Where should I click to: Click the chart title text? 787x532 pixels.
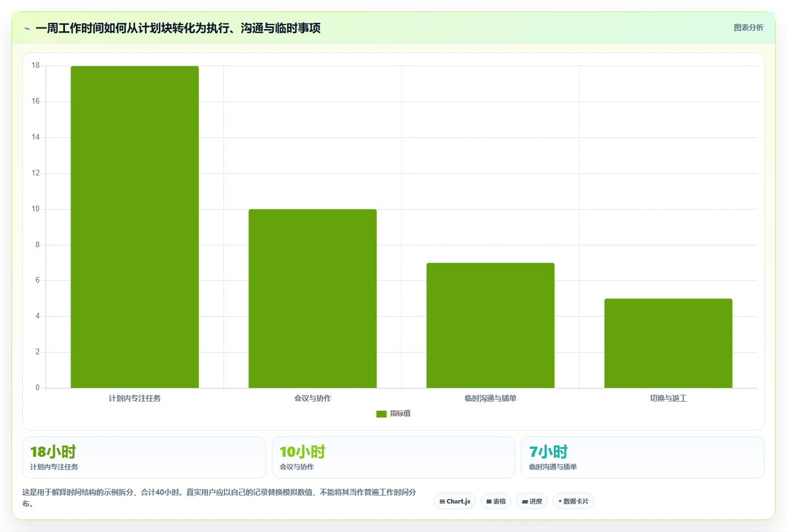178,28
